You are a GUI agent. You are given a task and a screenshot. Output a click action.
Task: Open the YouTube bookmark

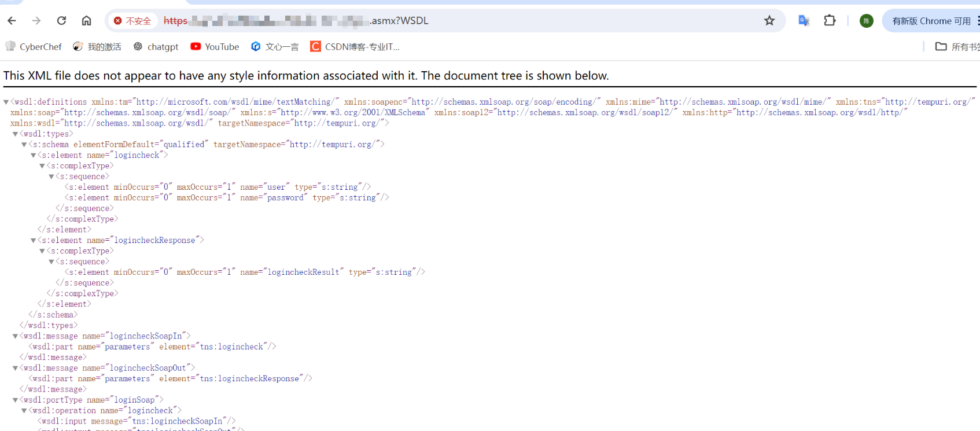215,47
